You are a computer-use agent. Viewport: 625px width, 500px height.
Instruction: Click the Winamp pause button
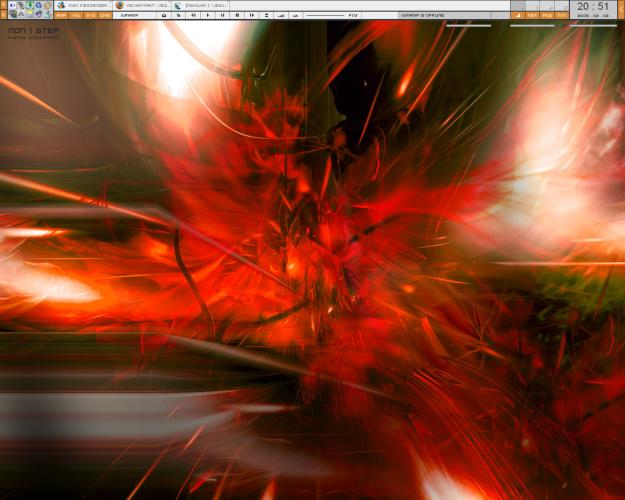coord(222,15)
